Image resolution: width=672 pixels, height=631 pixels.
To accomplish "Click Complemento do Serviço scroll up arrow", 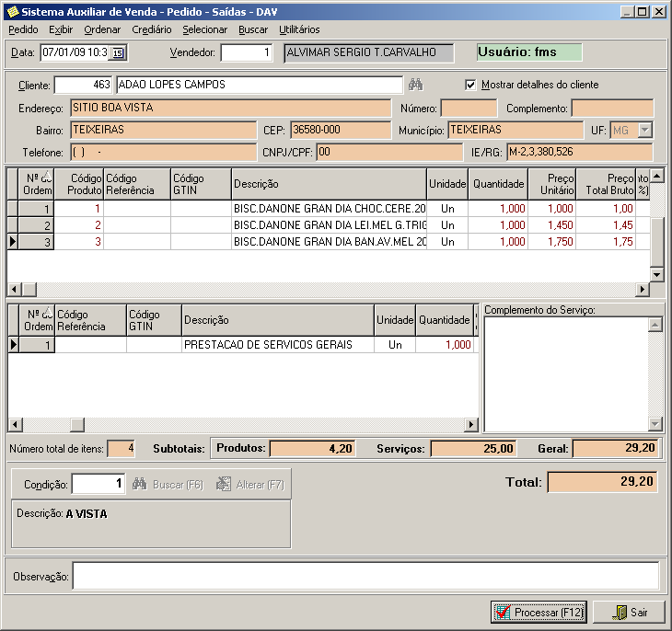I will tap(655, 325).
